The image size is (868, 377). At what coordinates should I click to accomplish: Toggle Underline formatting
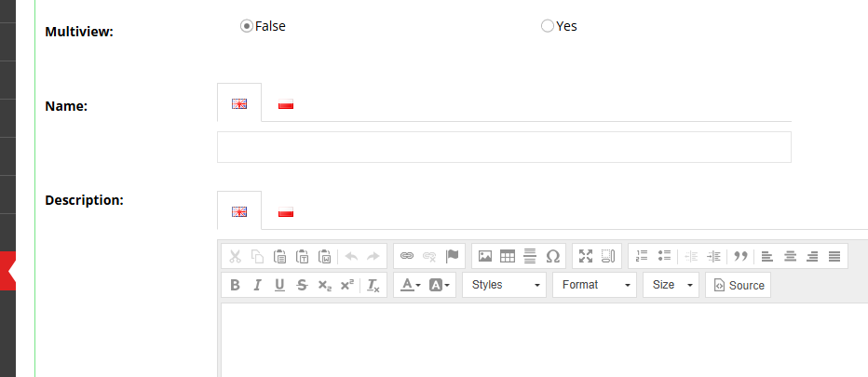[279, 285]
